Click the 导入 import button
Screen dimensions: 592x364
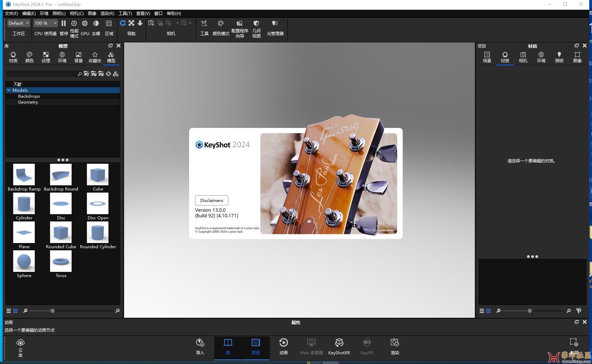(200, 347)
